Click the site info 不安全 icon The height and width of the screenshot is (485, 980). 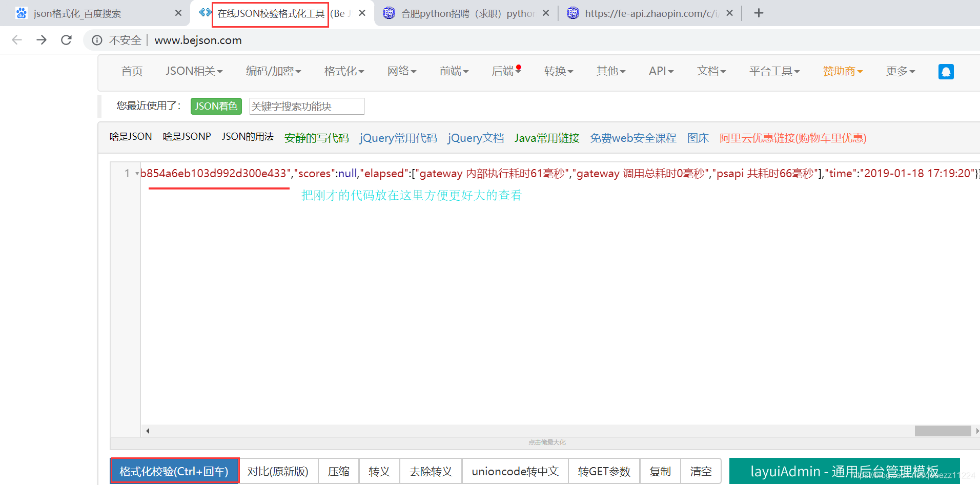[x=97, y=40]
